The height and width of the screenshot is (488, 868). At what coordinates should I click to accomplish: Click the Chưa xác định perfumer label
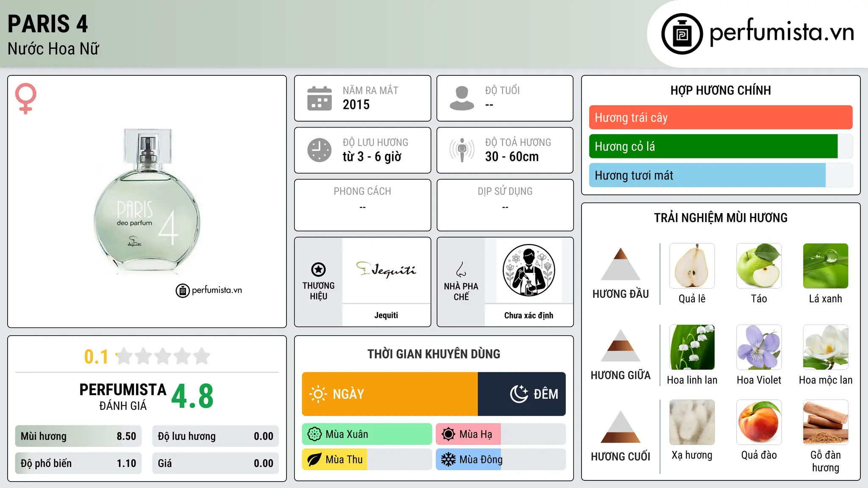[529, 315]
